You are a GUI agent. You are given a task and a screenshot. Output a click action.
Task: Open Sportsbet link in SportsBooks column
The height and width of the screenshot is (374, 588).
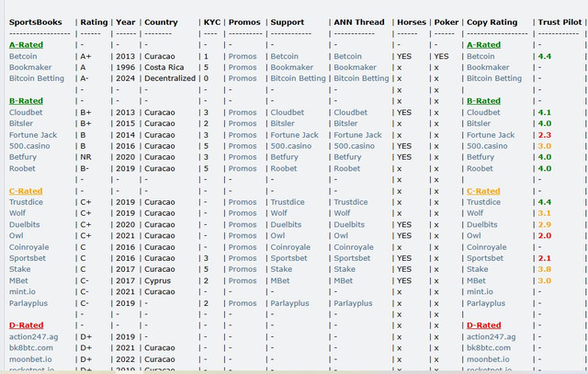point(28,258)
